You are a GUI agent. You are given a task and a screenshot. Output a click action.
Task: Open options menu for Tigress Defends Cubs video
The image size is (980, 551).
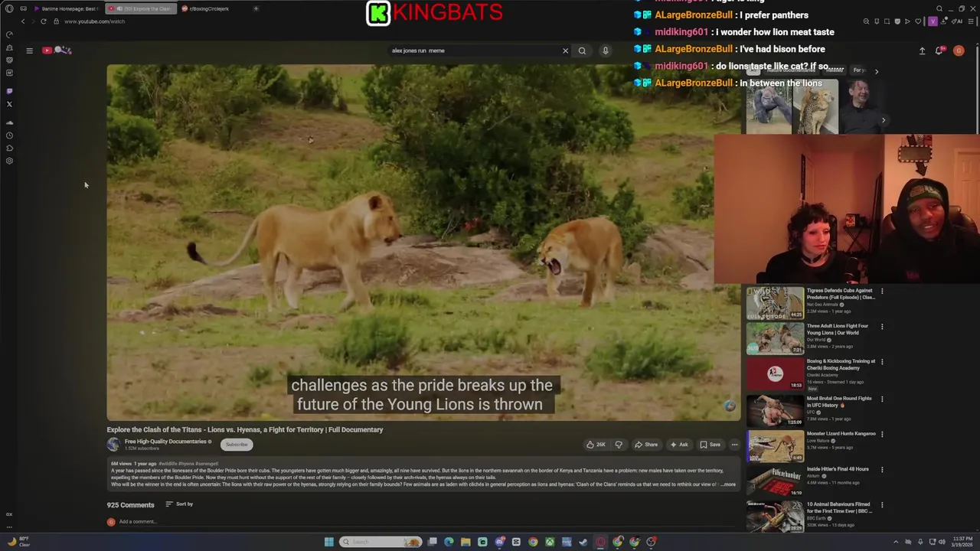point(882,292)
